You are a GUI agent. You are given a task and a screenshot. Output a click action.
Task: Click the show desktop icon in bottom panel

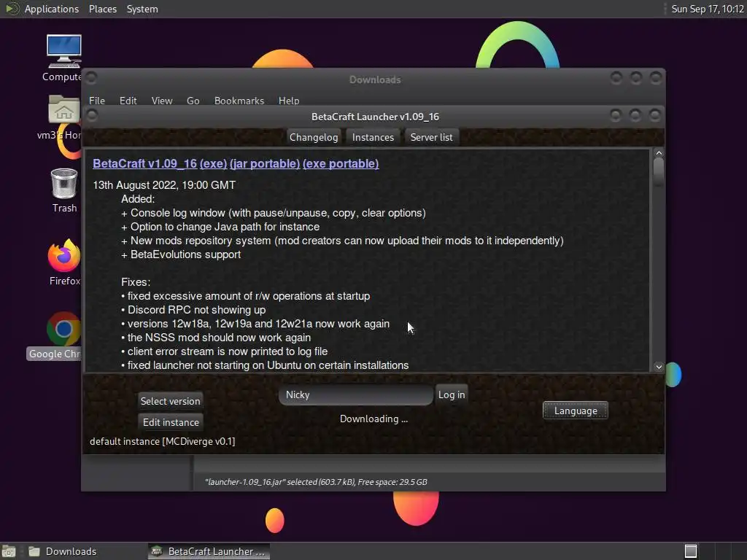[x=9, y=551]
